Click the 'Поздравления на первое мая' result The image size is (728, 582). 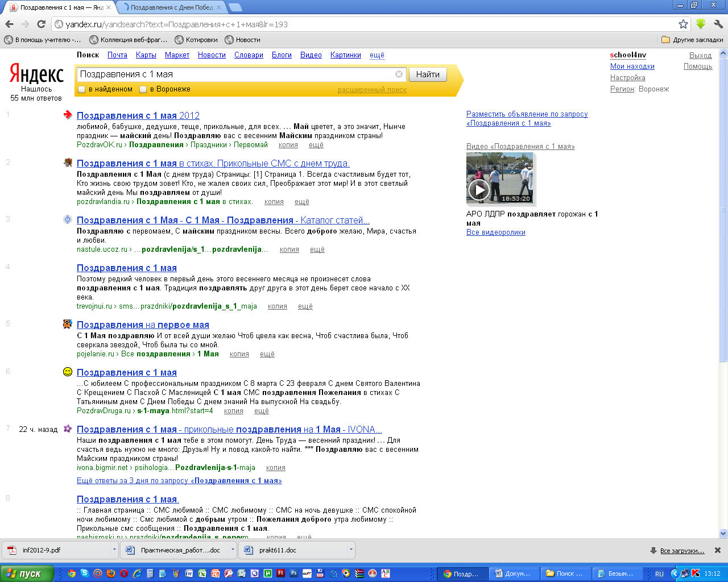pos(143,325)
